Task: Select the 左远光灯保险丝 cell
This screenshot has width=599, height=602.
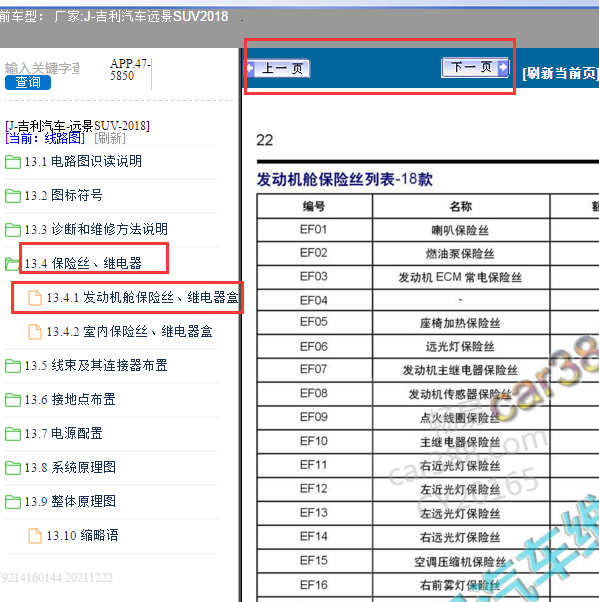Action: click(x=460, y=513)
